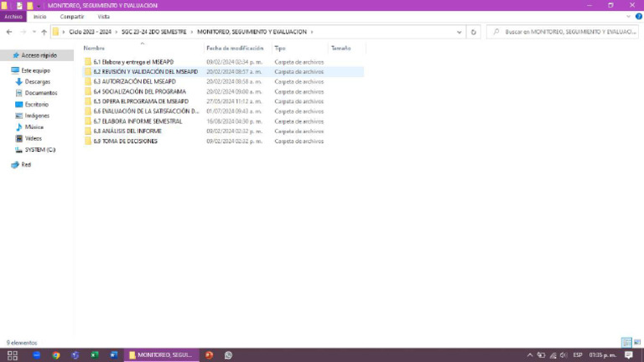Image resolution: width=644 pixels, height=362 pixels.
Task: Click 'Ciclo 2023 - 2024' breadcrumb
Action: (90, 32)
